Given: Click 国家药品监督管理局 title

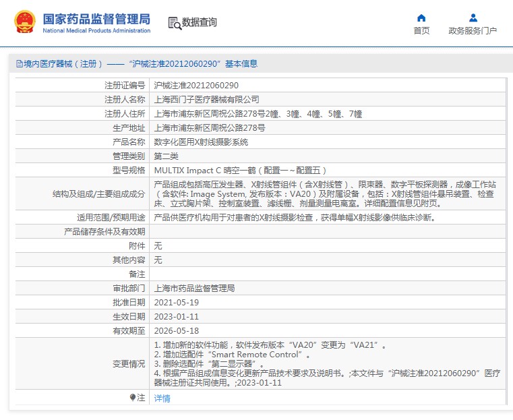Looking at the screenshot, I should pyautogui.click(x=96, y=19).
